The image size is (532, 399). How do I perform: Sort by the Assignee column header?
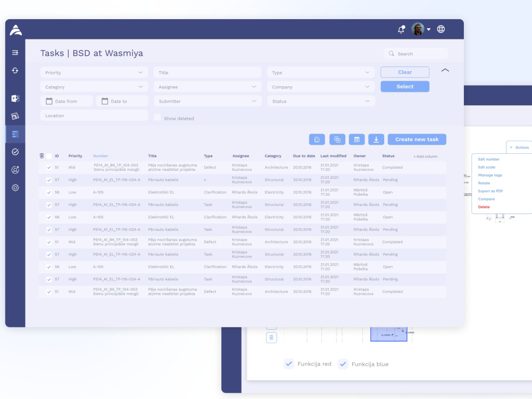point(240,156)
